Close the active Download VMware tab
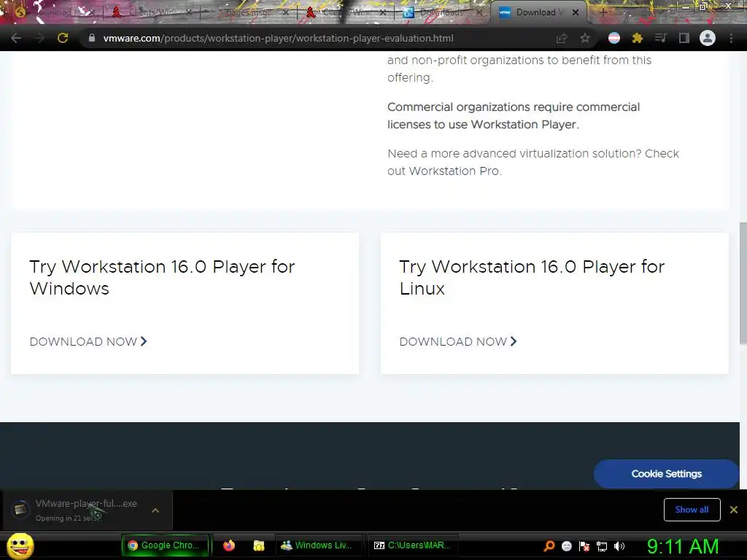This screenshot has height=560, width=747. tap(576, 12)
